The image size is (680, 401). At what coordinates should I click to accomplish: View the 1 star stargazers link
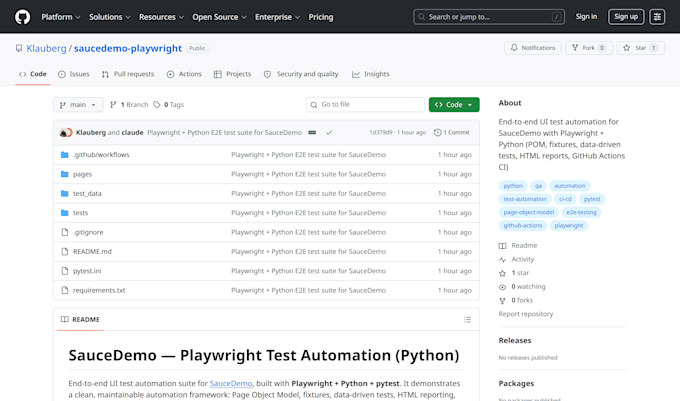coord(514,273)
